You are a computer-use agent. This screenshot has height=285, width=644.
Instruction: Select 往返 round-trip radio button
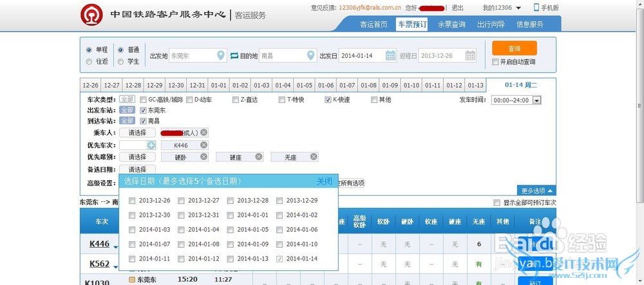[89, 62]
